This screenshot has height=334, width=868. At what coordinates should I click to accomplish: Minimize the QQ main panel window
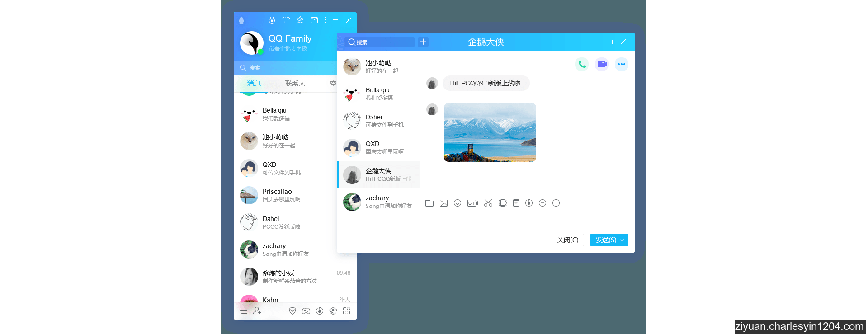click(335, 20)
